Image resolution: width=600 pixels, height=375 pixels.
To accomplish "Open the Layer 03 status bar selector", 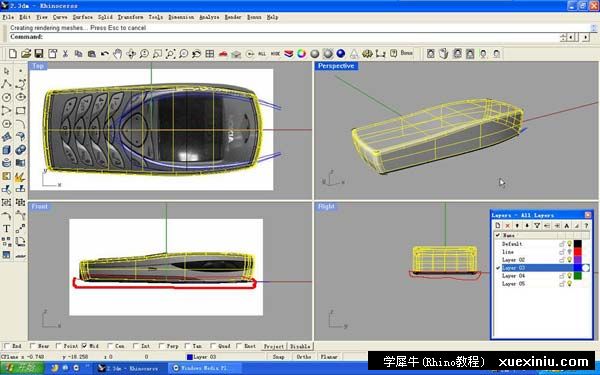I will click(x=202, y=357).
